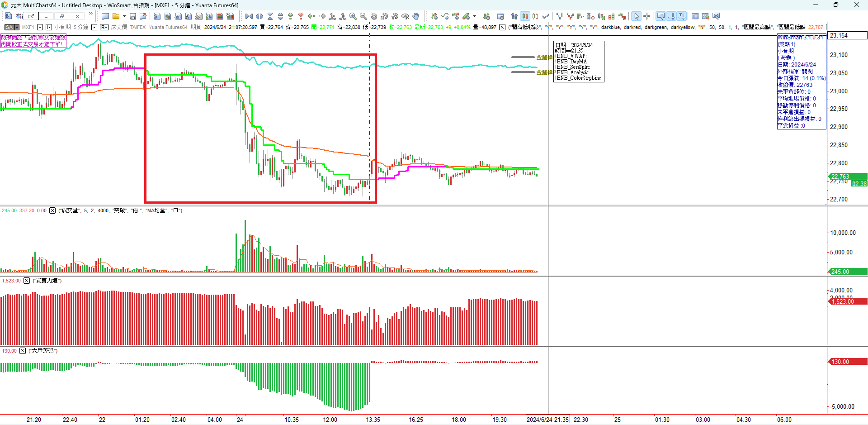Select the Zoom Out magnifier tool
Screen dimensions: 868x425
(x=363, y=16)
